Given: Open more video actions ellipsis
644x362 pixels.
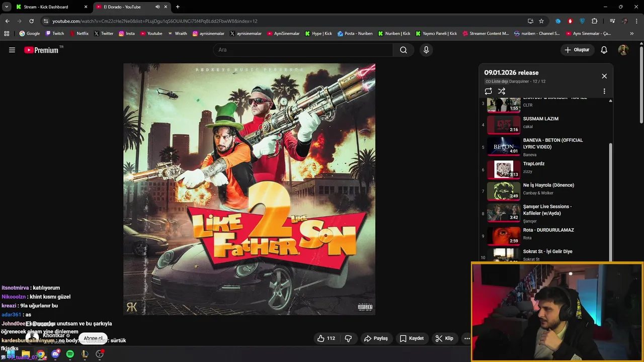Looking at the screenshot, I should tap(467, 338).
